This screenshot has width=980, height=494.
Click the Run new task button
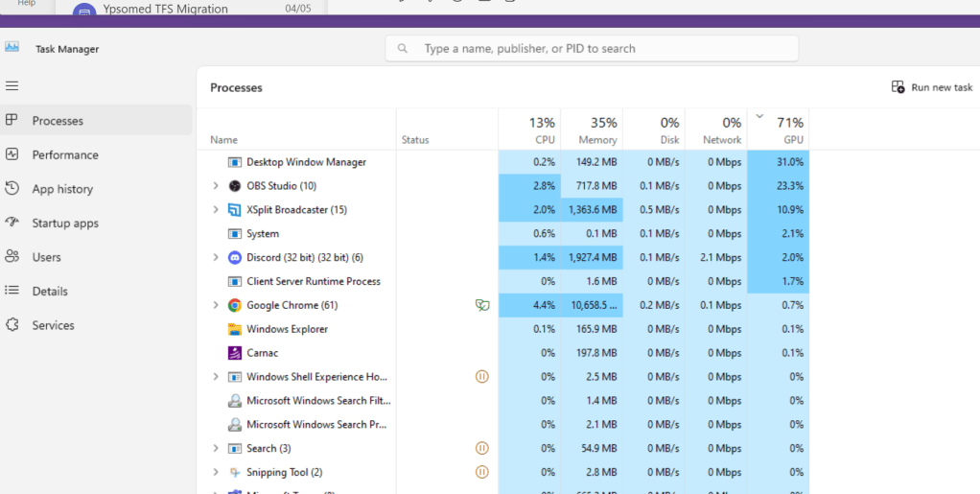pos(932,87)
